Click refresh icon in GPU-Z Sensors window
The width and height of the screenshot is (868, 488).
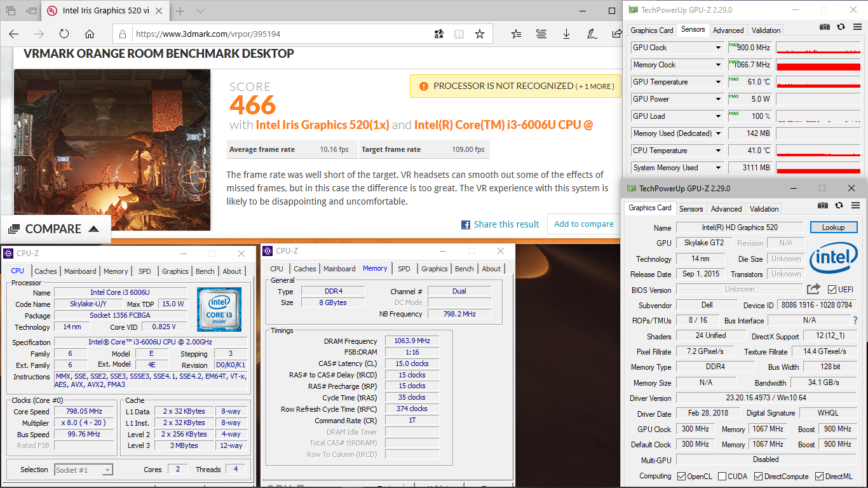click(841, 27)
